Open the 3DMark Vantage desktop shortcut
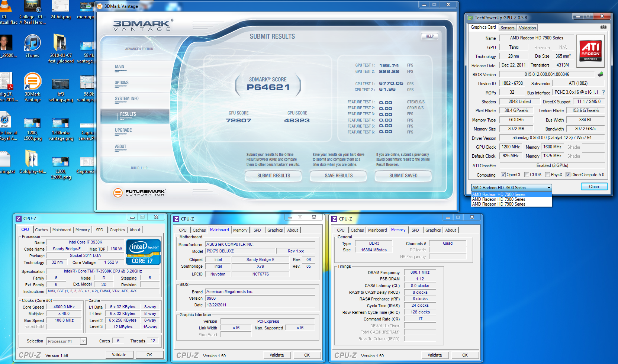 click(x=32, y=87)
